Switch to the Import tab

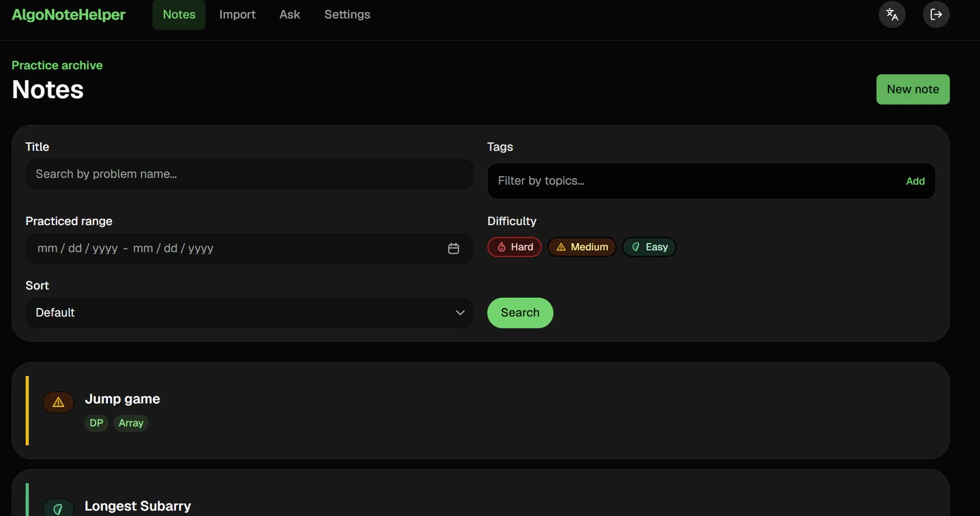237,14
